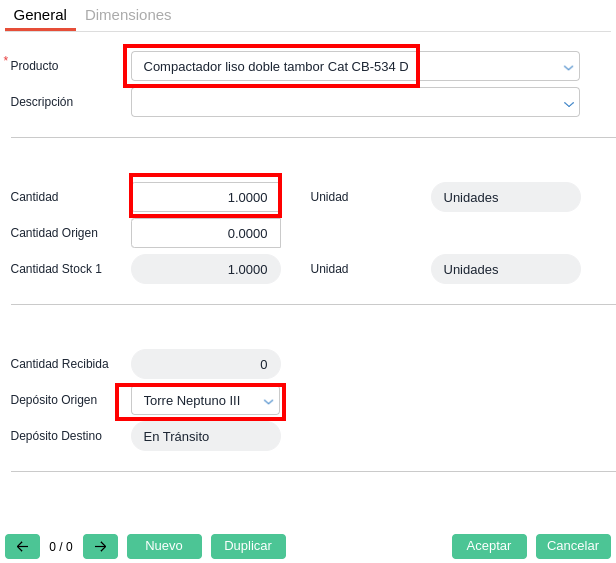Click the Cantidad Origen field with 0.0000

pos(206,233)
